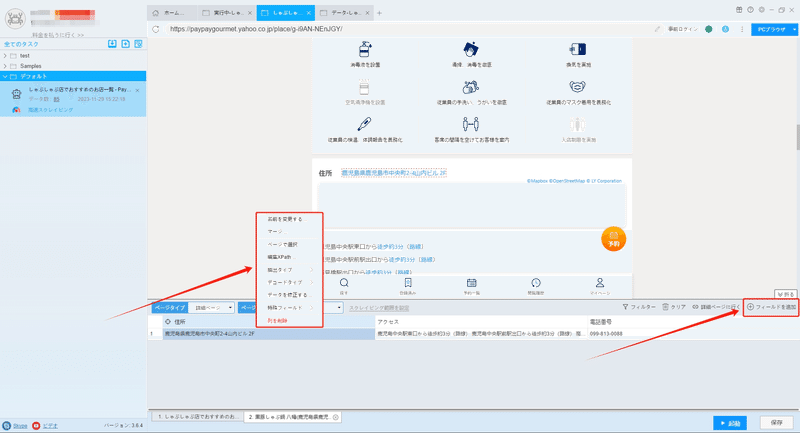800x433 pixels.
Task: Click the orange 予約 reservation button
Action: coord(613,239)
